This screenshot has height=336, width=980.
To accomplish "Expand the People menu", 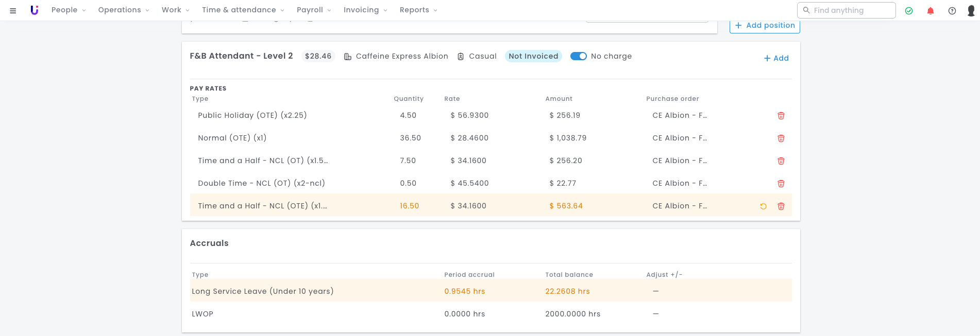I will pyautogui.click(x=69, y=10).
